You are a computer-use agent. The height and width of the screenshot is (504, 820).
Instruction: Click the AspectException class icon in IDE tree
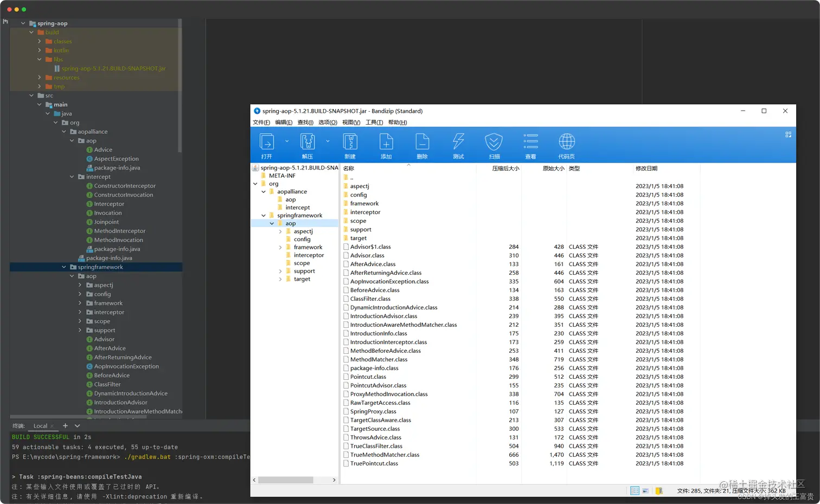(x=89, y=159)
